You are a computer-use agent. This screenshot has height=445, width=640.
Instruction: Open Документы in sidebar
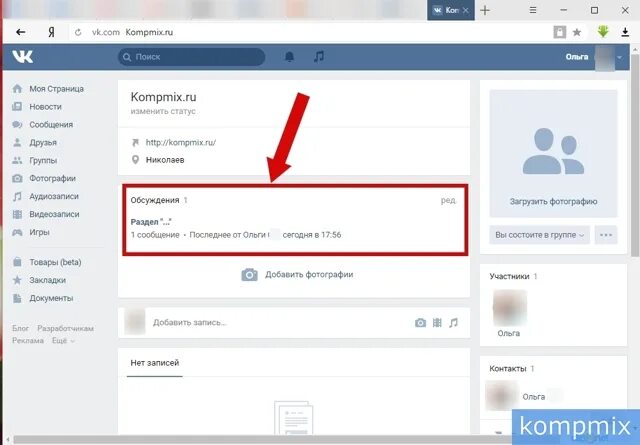51,298
